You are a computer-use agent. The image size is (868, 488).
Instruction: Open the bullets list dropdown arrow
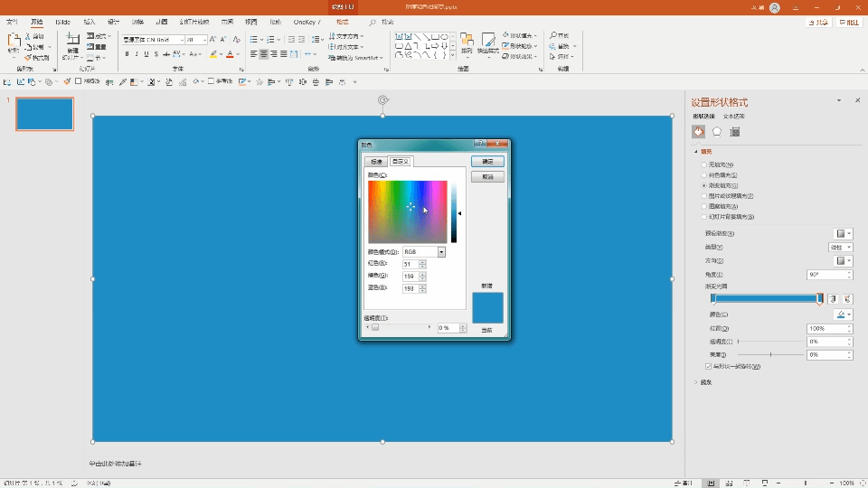coord(261,40)
